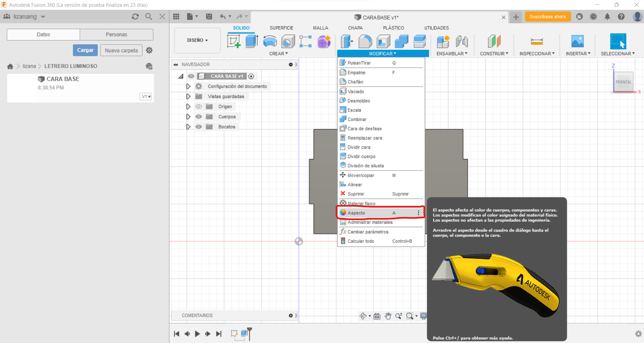Select the Hole tool icon

[x=288, y=41]
